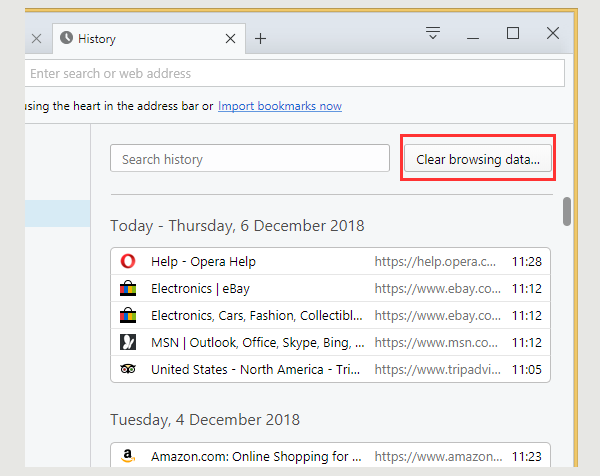This screenshot has height=476, width=600.
Task: Open Electronics, Cars, Fashion, Collectibl... entry
Action: click(331, 315)
